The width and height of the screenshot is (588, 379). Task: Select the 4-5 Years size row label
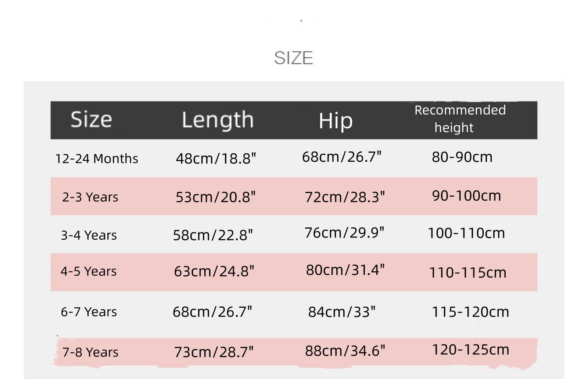tap(89, 271)
